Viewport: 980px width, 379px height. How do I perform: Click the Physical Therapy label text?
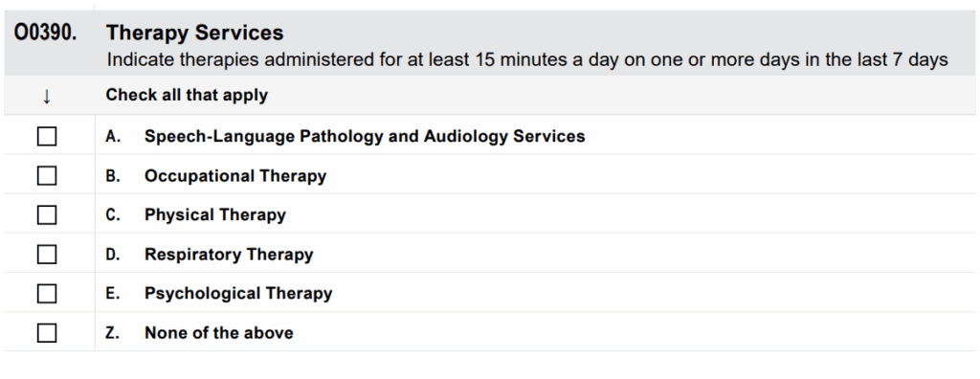coord(215,215)
